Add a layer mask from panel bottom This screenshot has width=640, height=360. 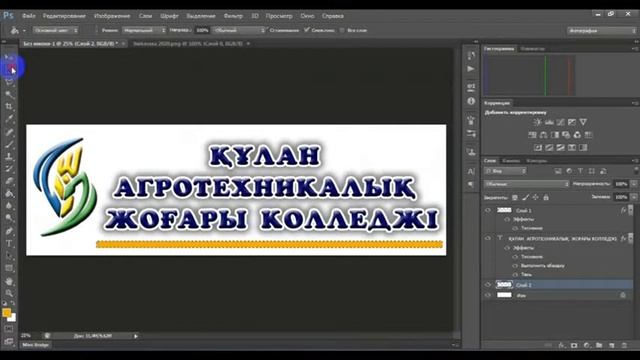[x=574, y=345]
